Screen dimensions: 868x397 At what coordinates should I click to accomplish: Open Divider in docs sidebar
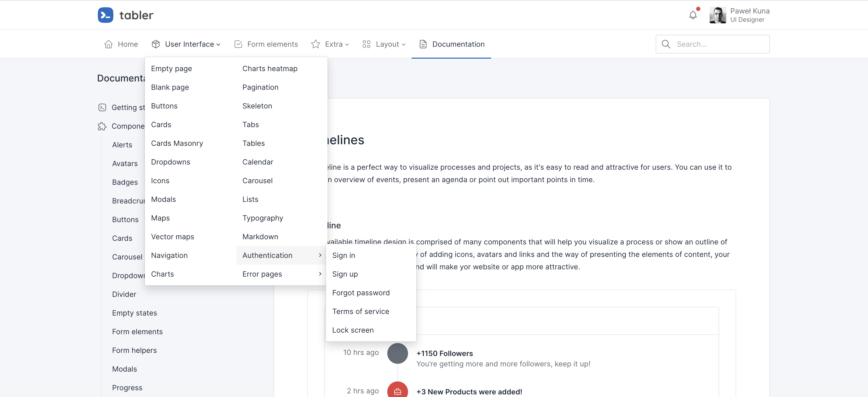(x=124, y=294)
